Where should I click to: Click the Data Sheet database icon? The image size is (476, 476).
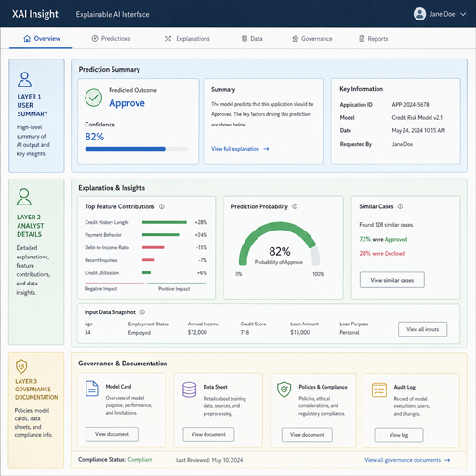[189, 390]
